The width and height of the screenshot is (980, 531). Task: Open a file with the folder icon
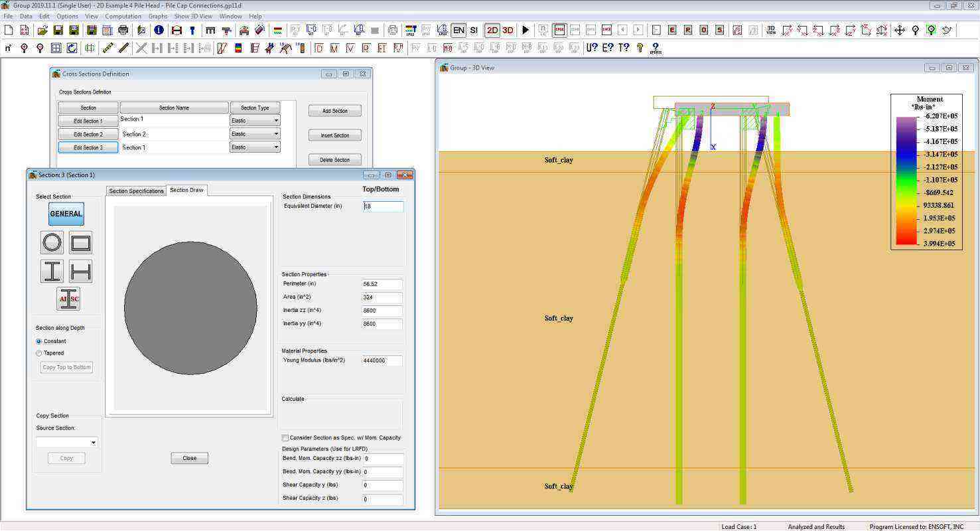pyautogui.click(x=42, y=30)
